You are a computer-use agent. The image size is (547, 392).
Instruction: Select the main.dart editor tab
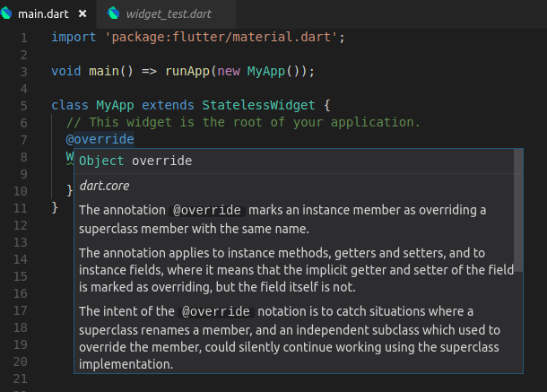pyautogui.click(x=45, y=14)
